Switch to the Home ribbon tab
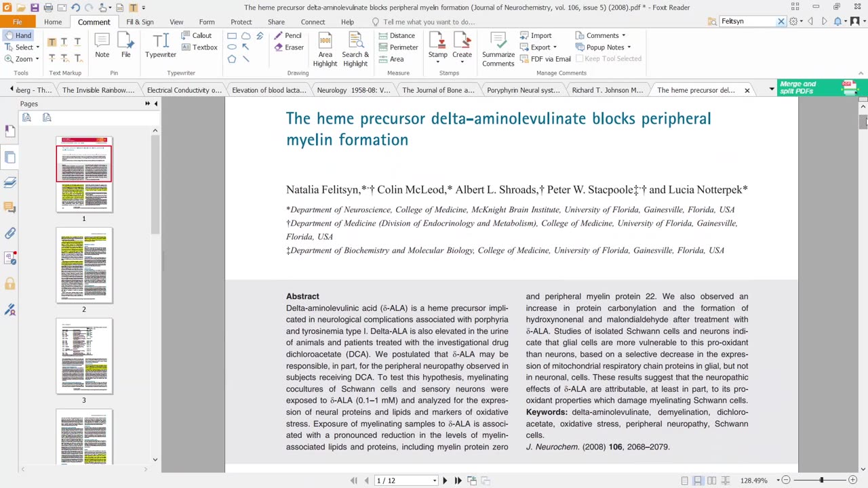The height and width of the screenshot is (488, 868). click(53, 22)
